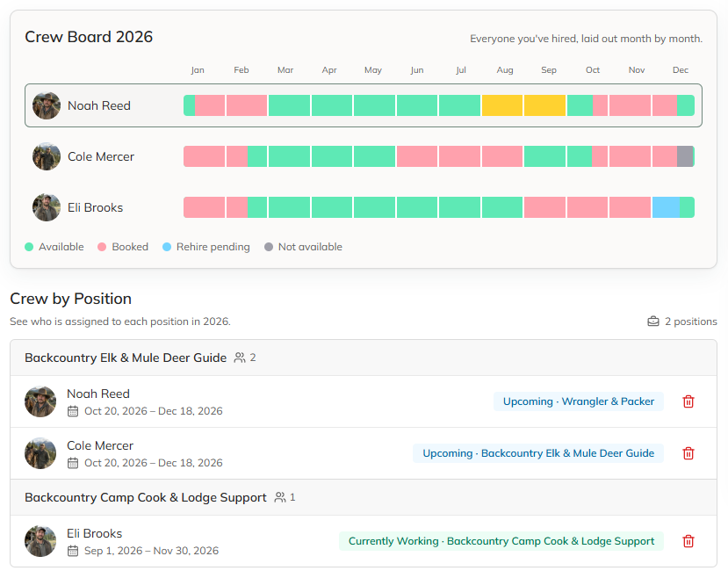Click the Rehire pending legend dot
This screenshot has width=728, height=578.
click(x=167, y=247)
